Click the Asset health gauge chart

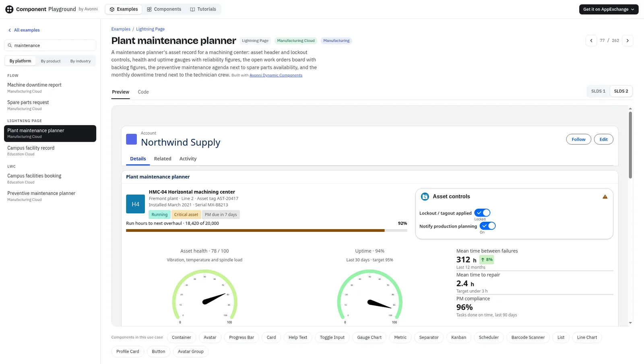point(204,296)
